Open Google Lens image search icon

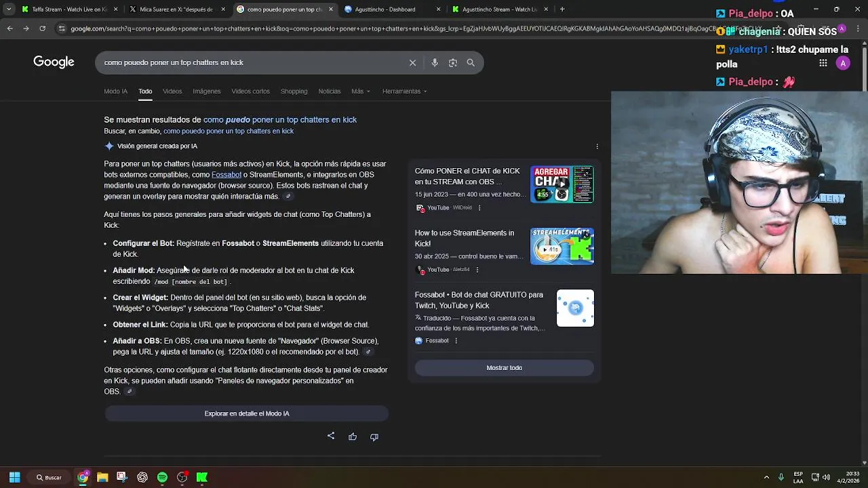(x=453, y=62)
